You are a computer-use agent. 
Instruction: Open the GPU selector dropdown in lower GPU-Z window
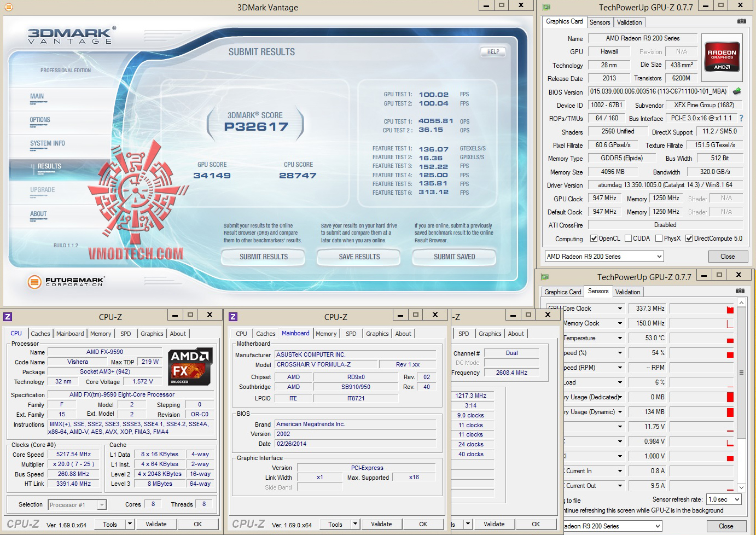[x=612, y=526]
